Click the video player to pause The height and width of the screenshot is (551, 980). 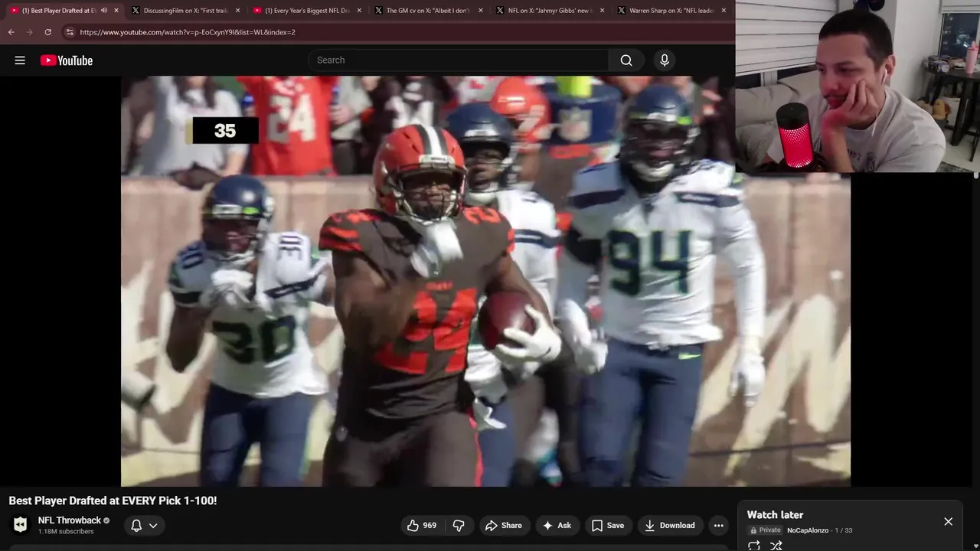point(485,281)
